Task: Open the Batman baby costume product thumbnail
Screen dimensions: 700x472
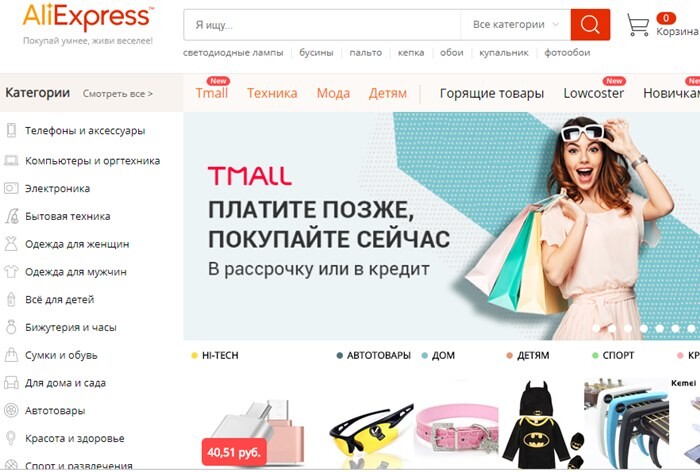Action: point(539,425)
